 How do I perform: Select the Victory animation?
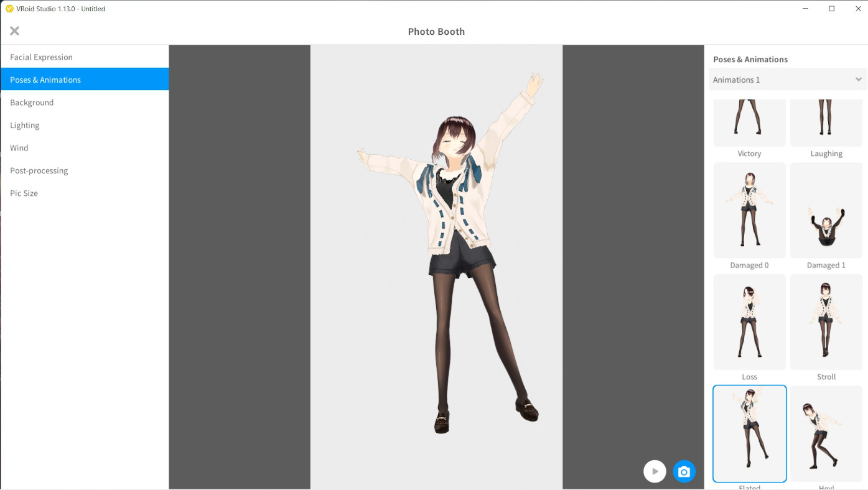click(x=749, y=122)
